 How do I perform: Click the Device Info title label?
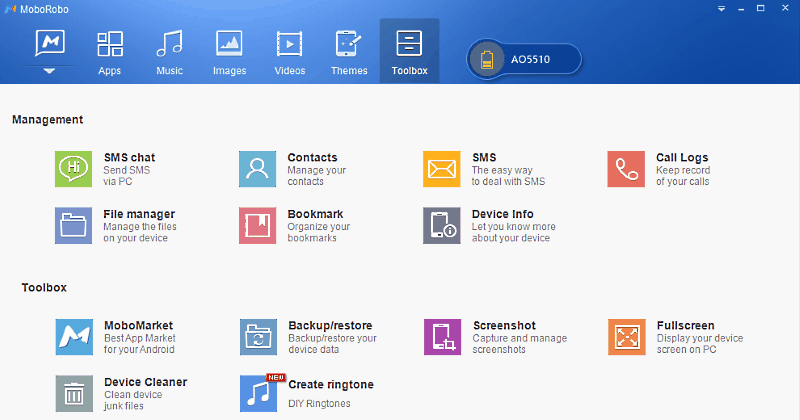pos(503,214)
